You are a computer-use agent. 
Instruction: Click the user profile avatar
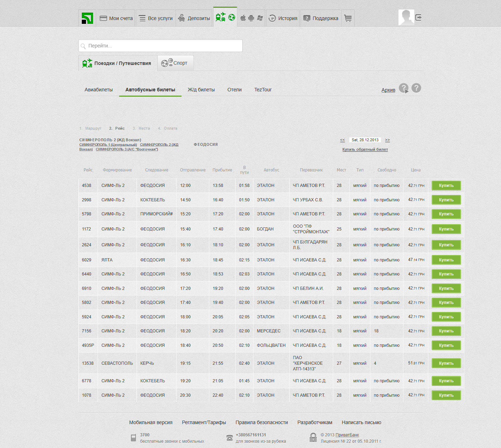click(x=406, y=18)
